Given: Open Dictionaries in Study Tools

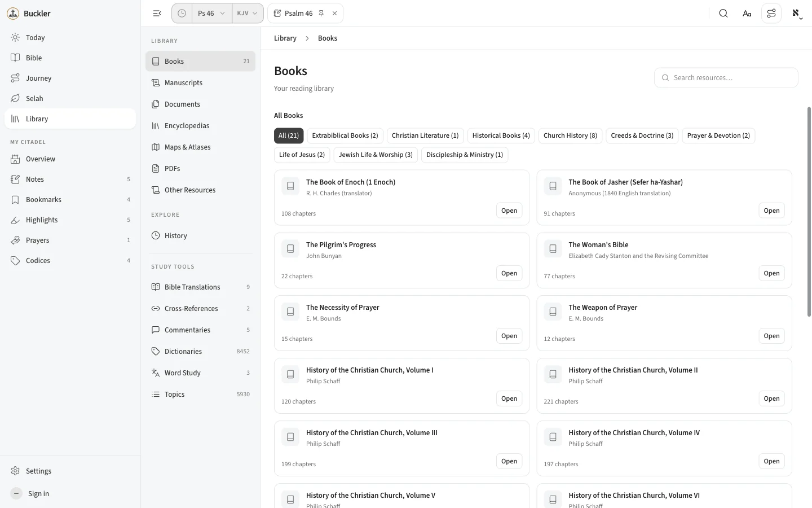Looking at the screenshot, I should point(200,352).
